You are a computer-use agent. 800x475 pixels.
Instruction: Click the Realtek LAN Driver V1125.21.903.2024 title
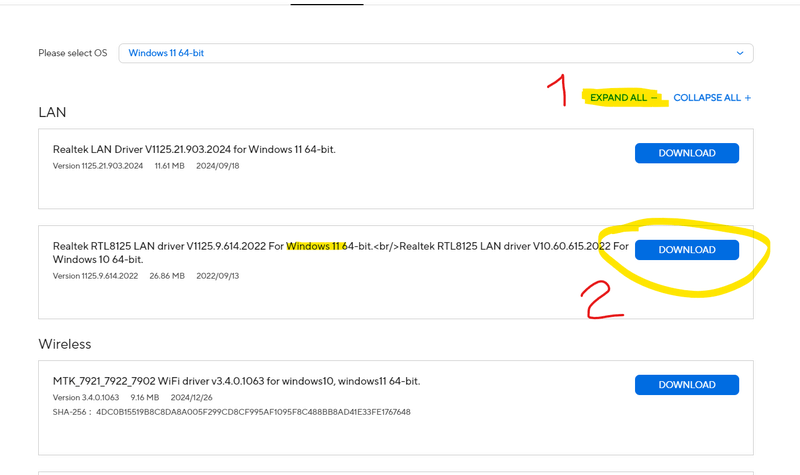pos(194,149)
